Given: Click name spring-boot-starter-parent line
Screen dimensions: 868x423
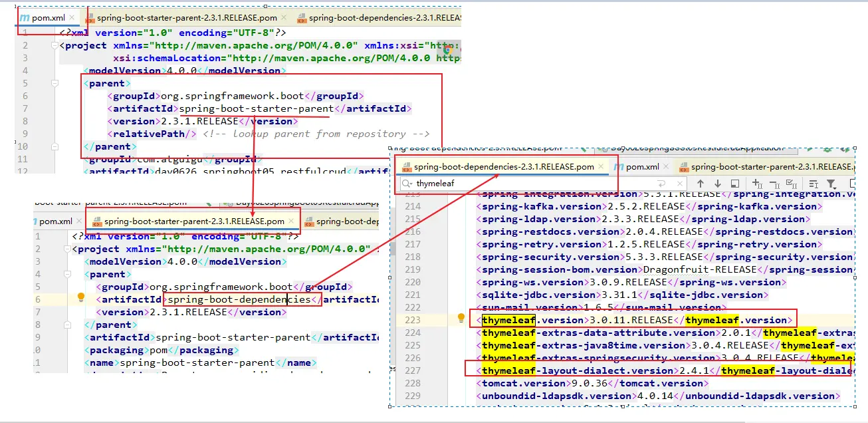Looking at the screenshot, I should (200, 362).
